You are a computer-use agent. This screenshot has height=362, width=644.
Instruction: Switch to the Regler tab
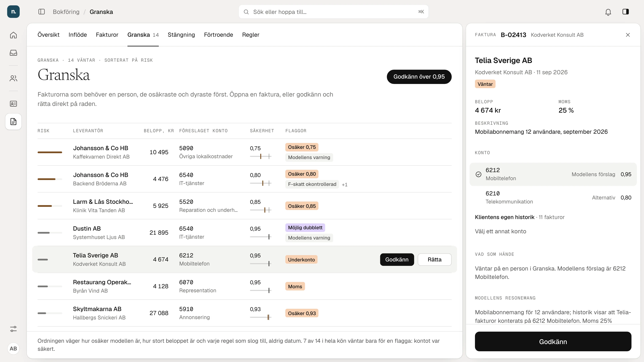point(251,35)
